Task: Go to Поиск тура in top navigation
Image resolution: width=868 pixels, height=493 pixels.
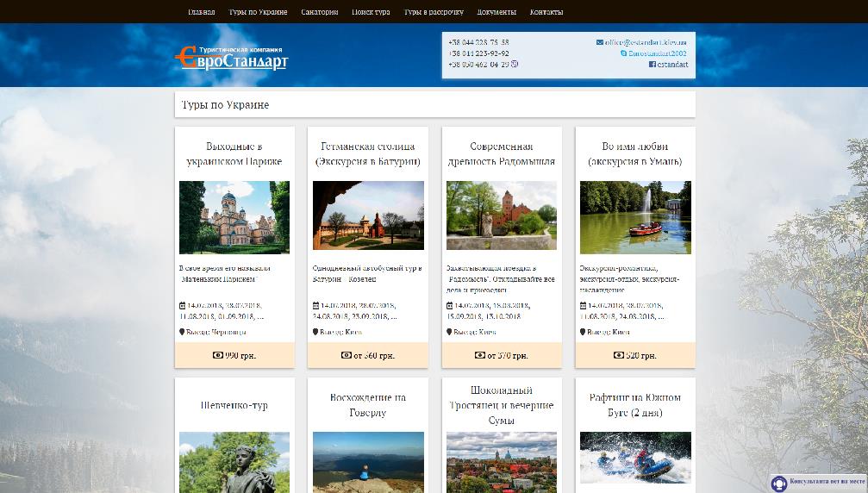Action: pyautogui.click(x=371, y=12)
